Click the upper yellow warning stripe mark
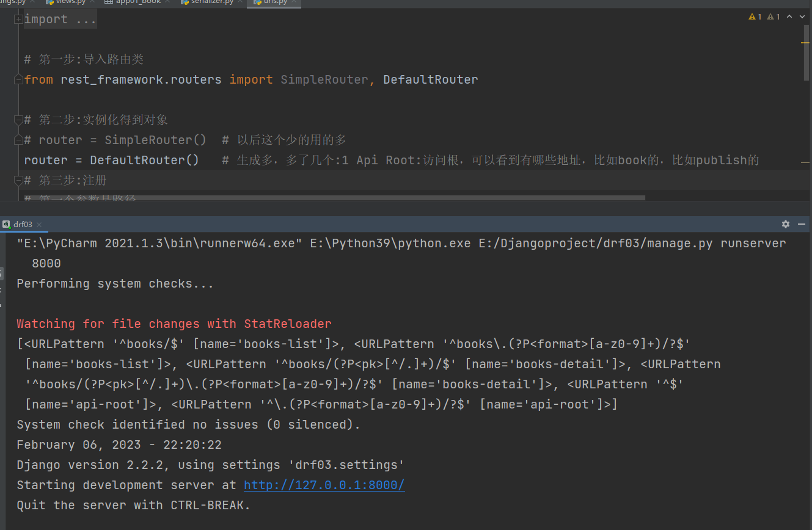812x530 pixels. 807,43
